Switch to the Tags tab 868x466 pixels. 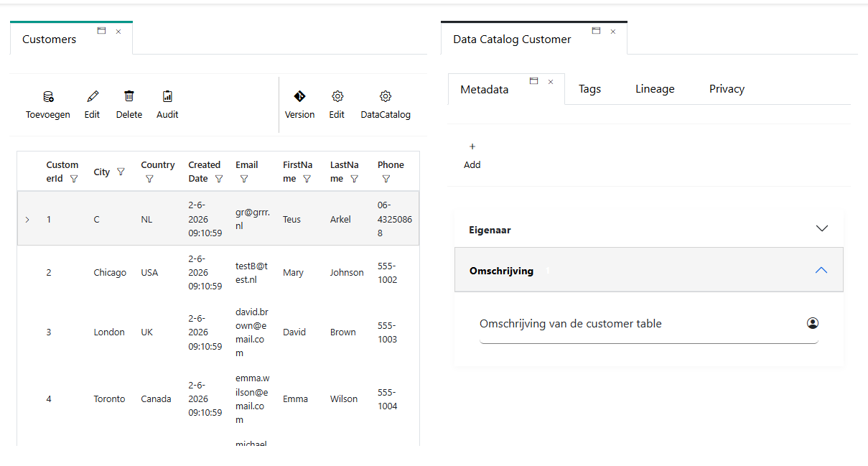click(x=589, y=89)
